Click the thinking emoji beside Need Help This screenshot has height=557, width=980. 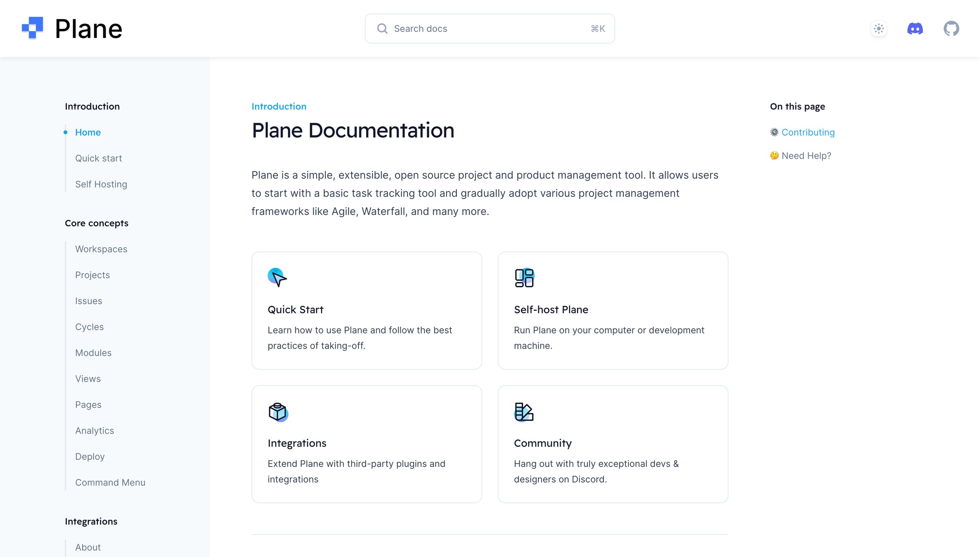[774, 155]
